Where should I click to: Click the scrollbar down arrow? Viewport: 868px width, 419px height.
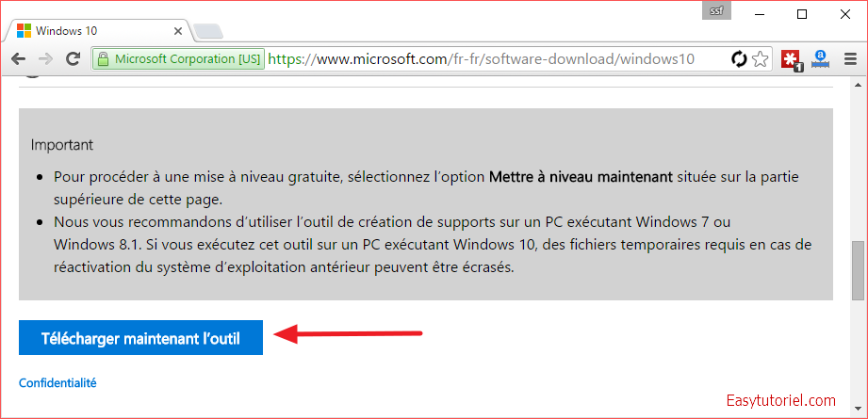858,410
